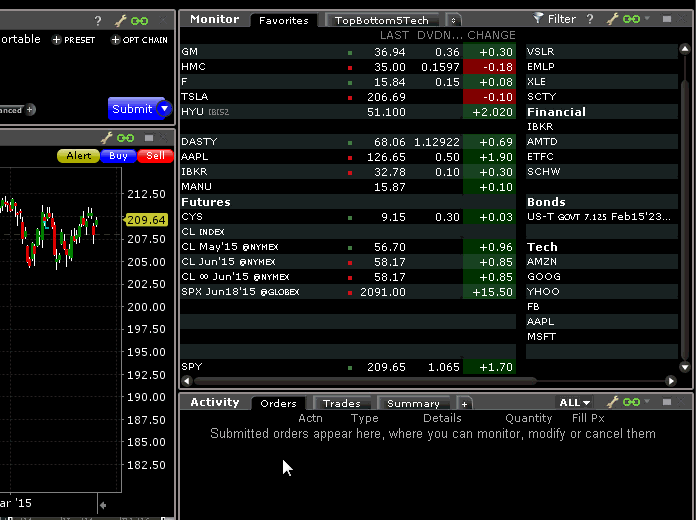Select the CL May'15 NYMEX row
Screen dimensions: 696x520
pyautogui.click(x=348, y=247)
